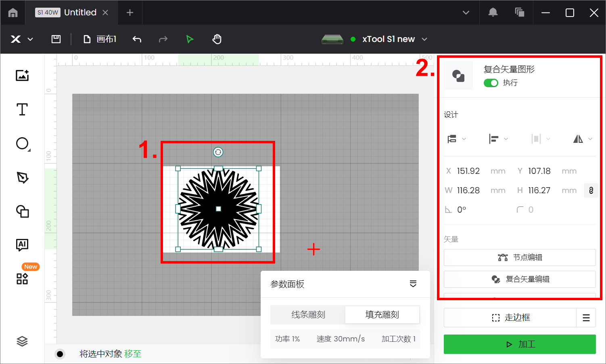Select the Text tool
The height and width of the screenshot is (364, 606).
click(22, 109)
